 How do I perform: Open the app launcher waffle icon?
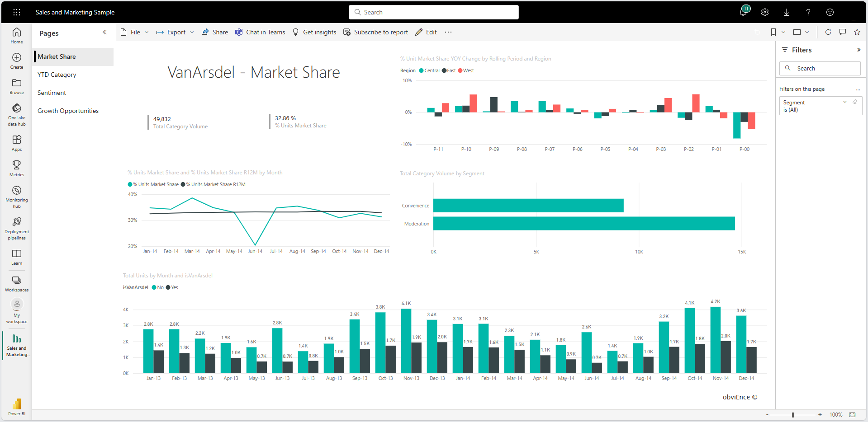point(17,12)
